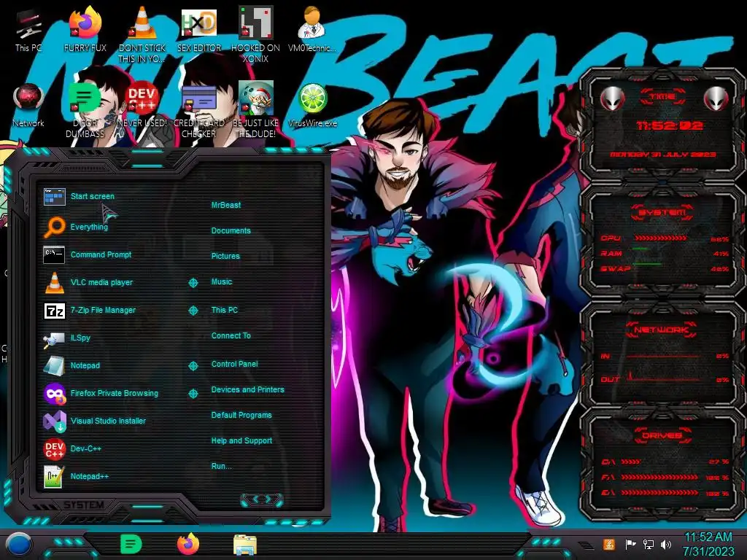Open the VM0Technic desktop icon

[312, 29]
